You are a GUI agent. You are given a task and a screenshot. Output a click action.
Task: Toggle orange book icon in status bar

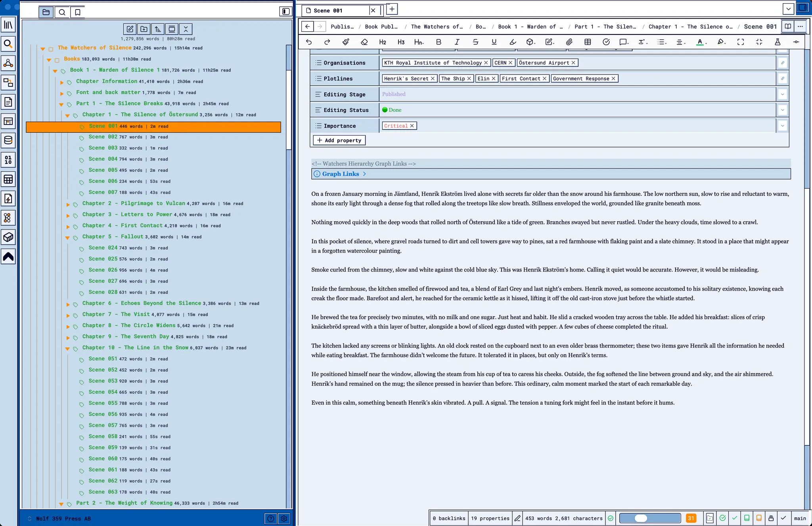tap(759, 518)
